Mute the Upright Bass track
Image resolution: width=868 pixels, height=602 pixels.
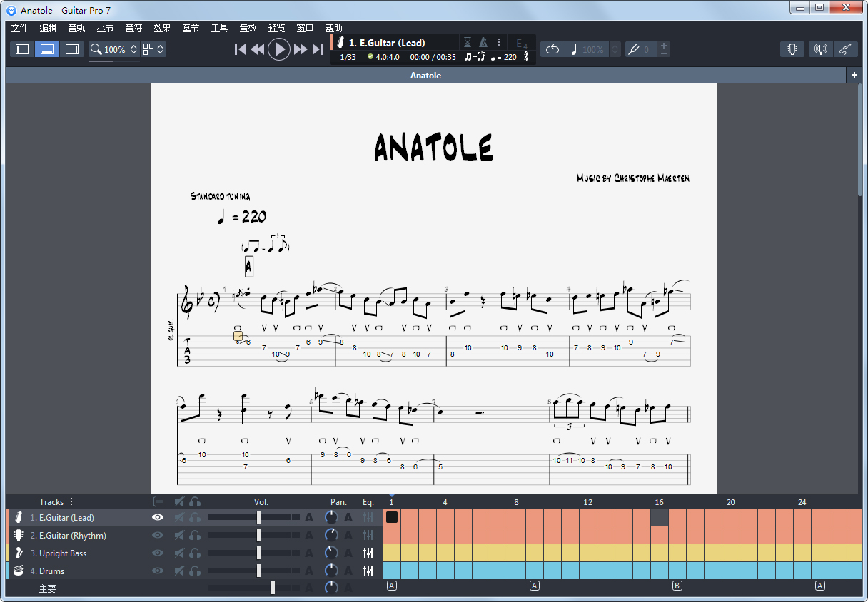(x=179, y=553)
